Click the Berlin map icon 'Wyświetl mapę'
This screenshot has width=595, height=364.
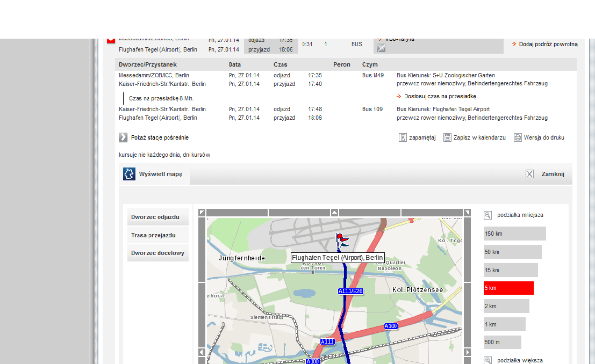(129, 174)
